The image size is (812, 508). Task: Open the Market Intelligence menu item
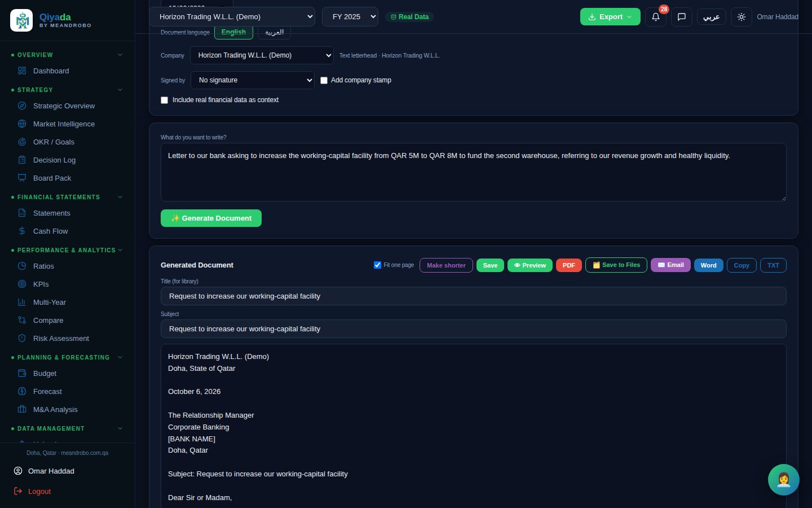(x=64, y=124)
